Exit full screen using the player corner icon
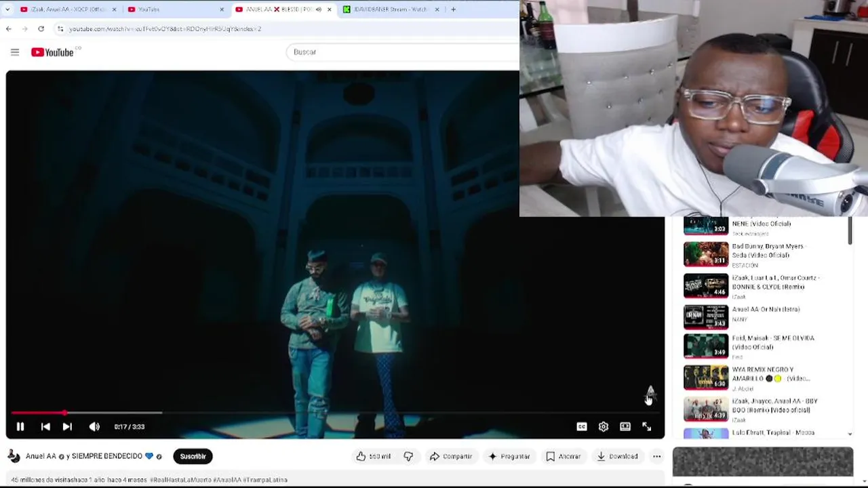The image size is (868, 488). (647, 426)
